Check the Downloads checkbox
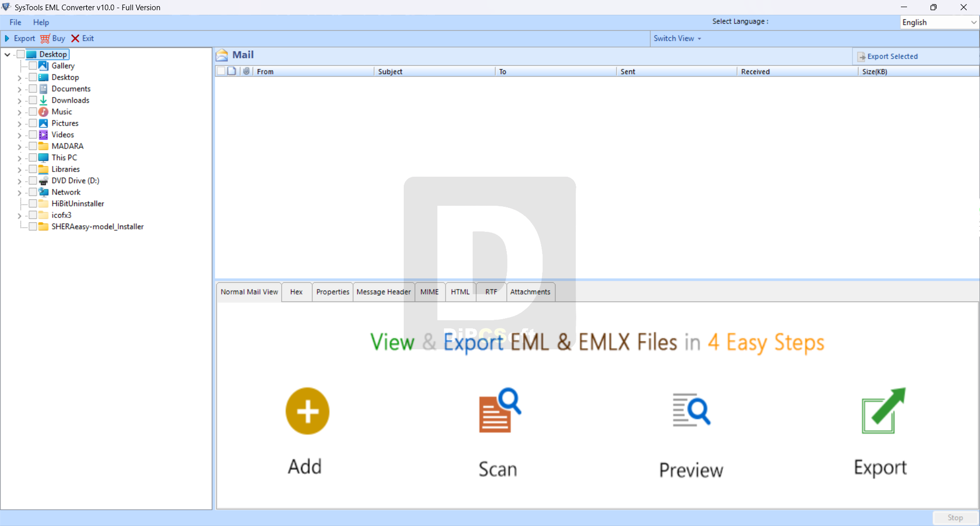980x526 pixels. point(33,100)
